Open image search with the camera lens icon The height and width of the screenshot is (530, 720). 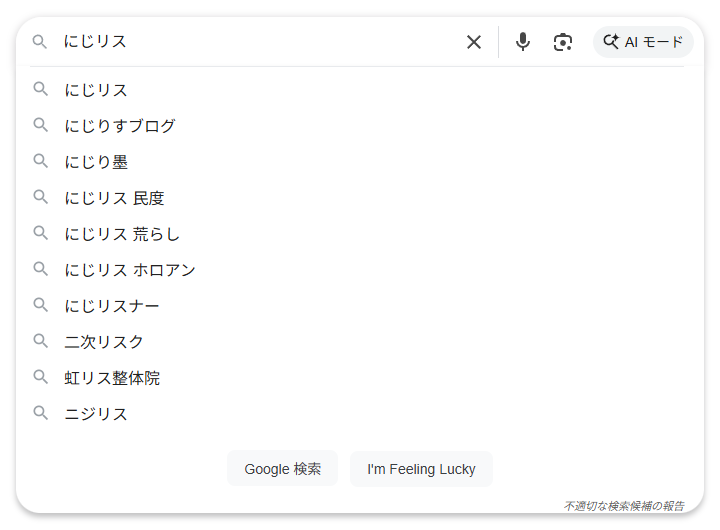[x=563, y=42]
